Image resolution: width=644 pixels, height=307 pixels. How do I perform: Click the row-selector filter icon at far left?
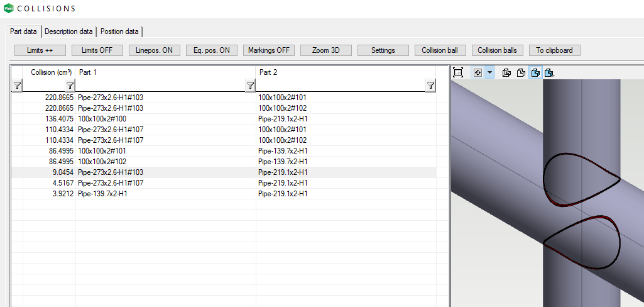coord(17,86)
